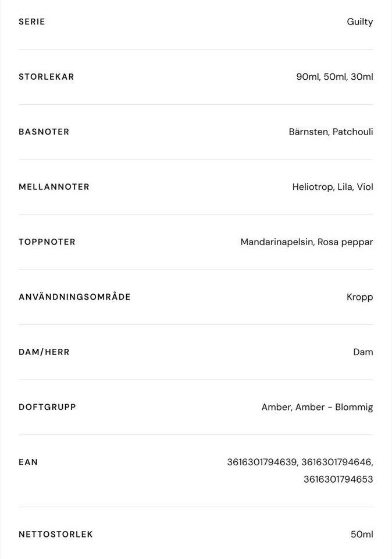Viewport: 392px width, 559px height.
Task: Select the Heliotrop, Lila, Viol text
Action: pyautogui.click(x=332, y=187)
